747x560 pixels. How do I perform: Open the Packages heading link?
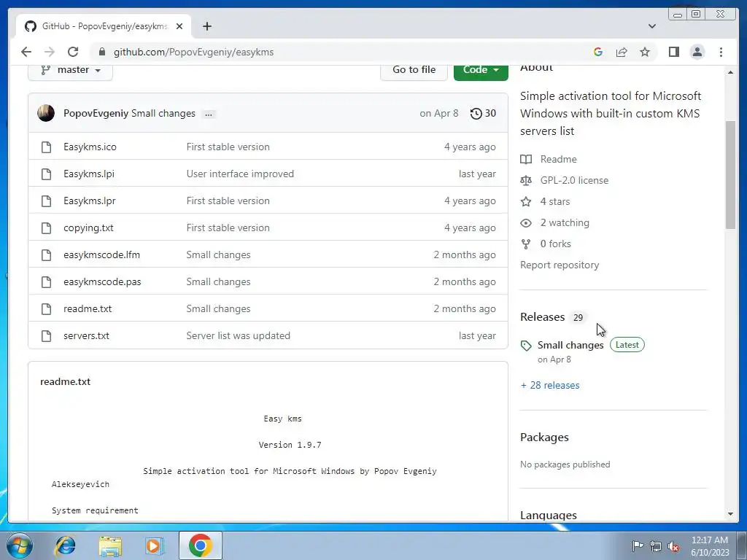544,437
